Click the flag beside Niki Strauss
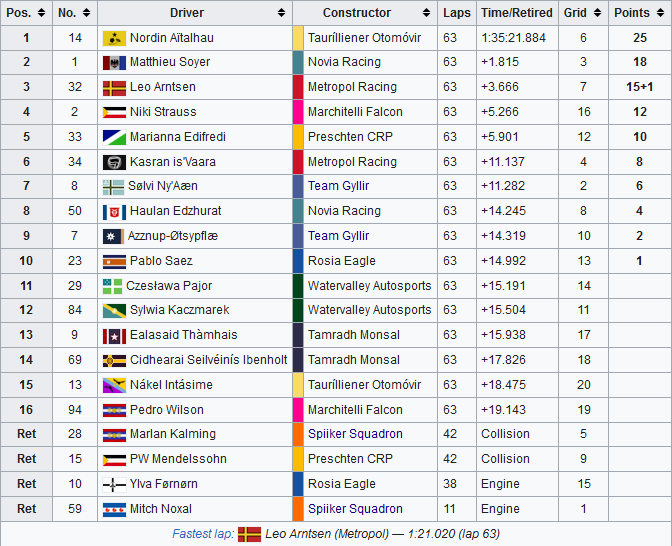Viewport: 672px width, 546px height. click(x=114, y=112)
